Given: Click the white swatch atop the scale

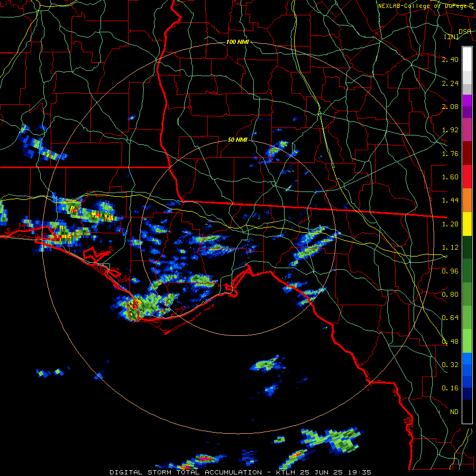Looking at the screenshot, I should pyautogui.click(x=467, y=59).
